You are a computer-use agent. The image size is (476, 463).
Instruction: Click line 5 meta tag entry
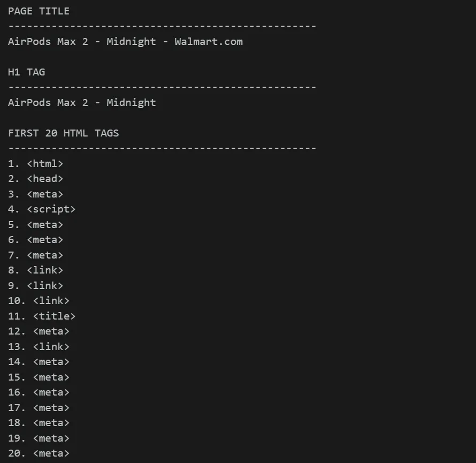tap(35, 225)
